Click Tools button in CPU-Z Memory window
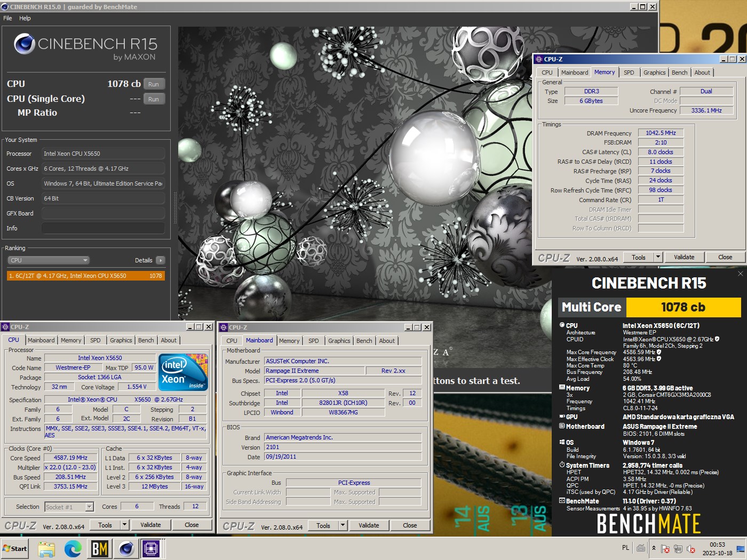The width and height of the screenshot is (747, 560). coord(639,257)
